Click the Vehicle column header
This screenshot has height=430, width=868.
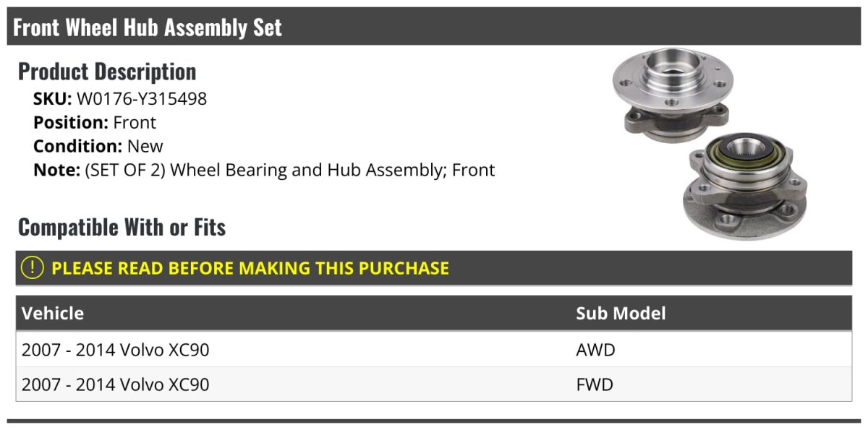coord(53,314)
